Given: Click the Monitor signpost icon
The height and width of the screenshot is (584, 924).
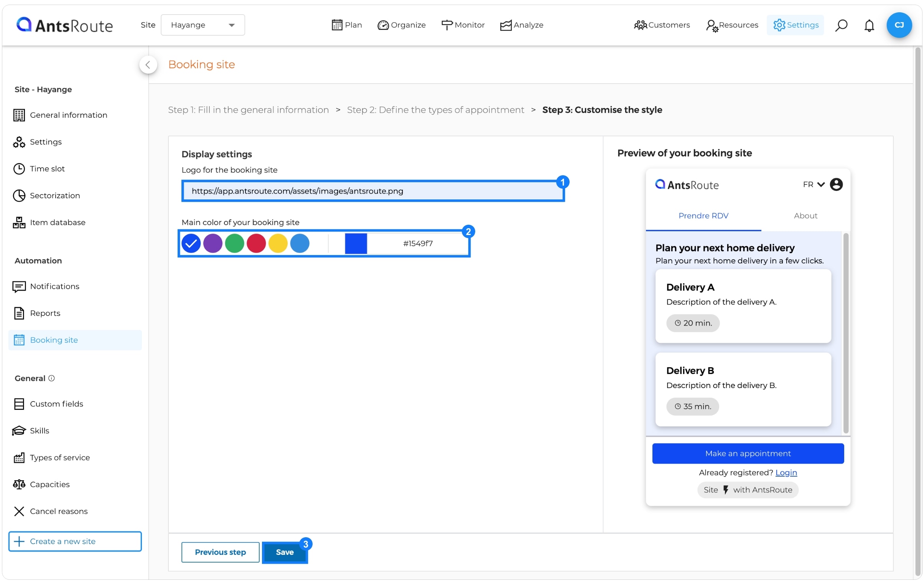Looking at the screenshot, I should [x=447, y=25].
